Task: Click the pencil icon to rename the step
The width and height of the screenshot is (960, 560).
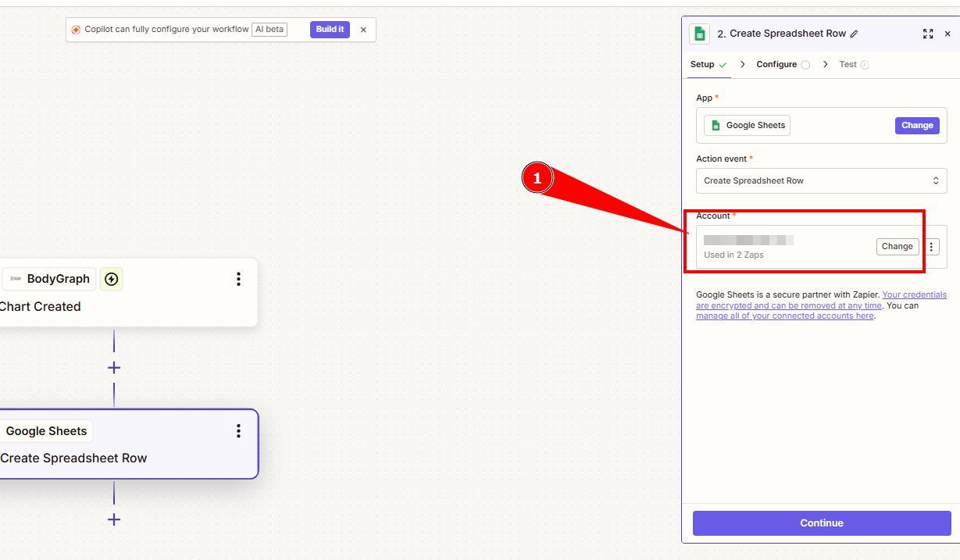Action: click(854, 34)
